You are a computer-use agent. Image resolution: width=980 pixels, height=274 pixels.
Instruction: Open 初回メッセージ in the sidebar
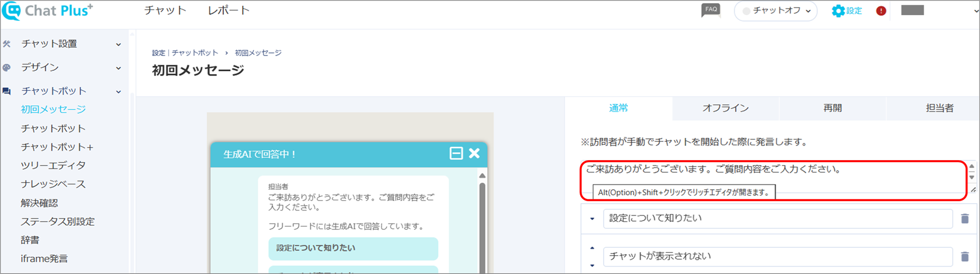53,110
